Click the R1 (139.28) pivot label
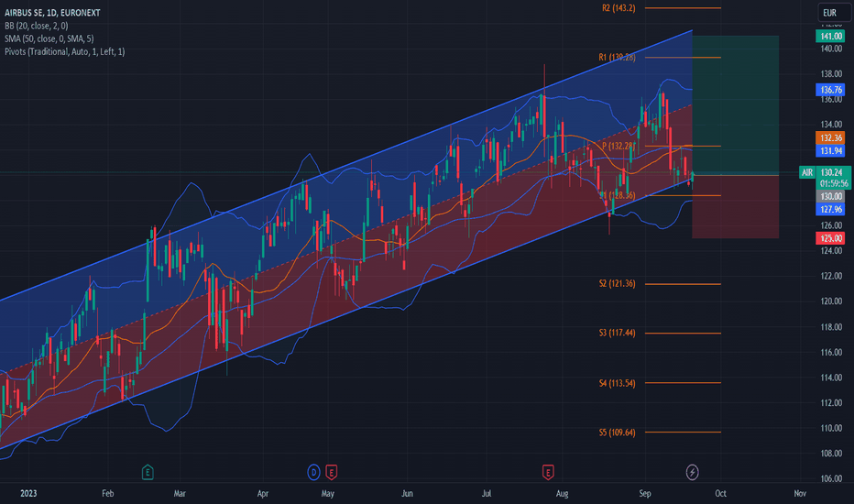This screenshot has height=504, width=854. click(x=617, y=57)
